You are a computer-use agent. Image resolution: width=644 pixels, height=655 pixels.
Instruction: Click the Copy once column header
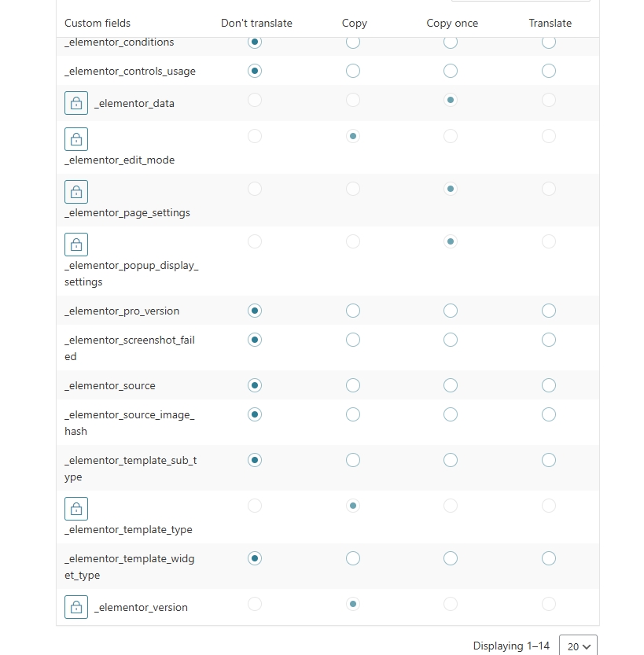452,23
